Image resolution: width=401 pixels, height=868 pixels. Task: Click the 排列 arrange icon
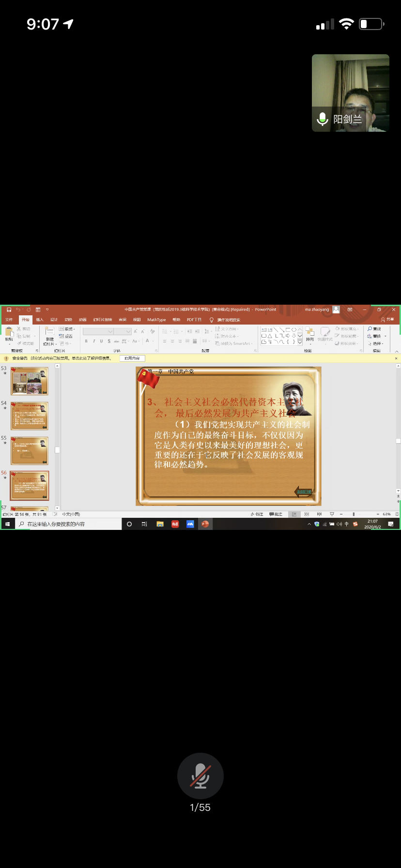pos(309,333)
